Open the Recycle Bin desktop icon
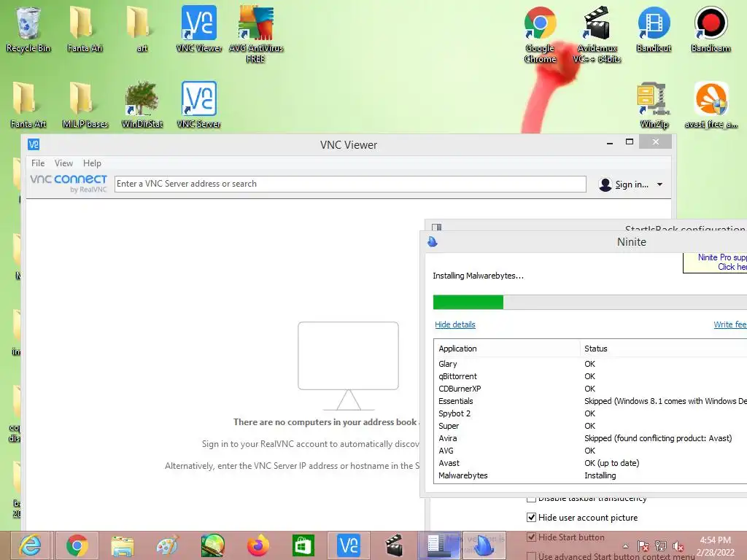This screenshot has width=747, height=560. tap(28, 29)
